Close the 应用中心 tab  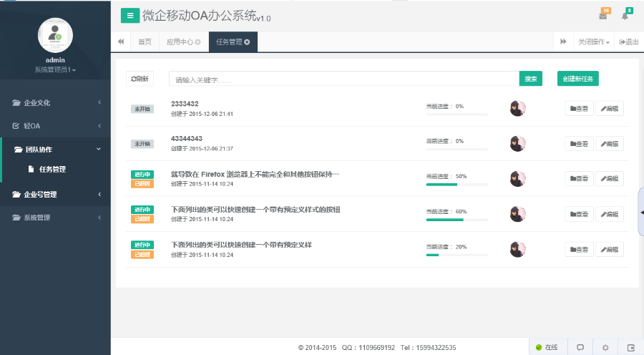[x=197, y=42]
